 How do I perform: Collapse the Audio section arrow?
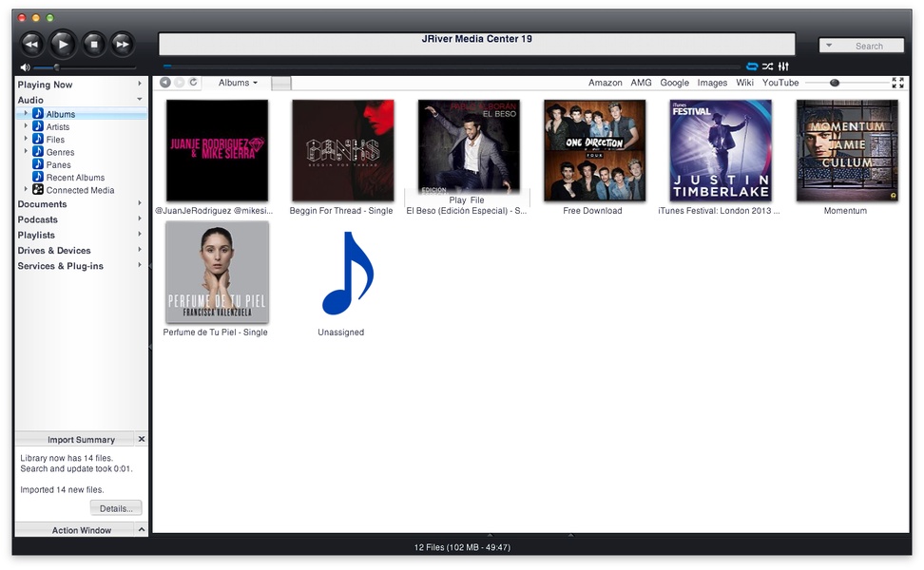point(140,100)
